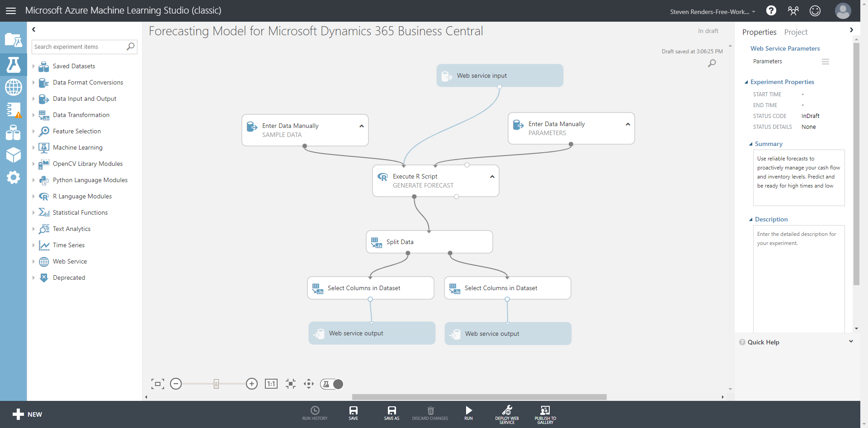Image resolution: width=868 pixels, height=428 pixels.
Task: Toggle experiment/web service view switch
Action: 332,384
